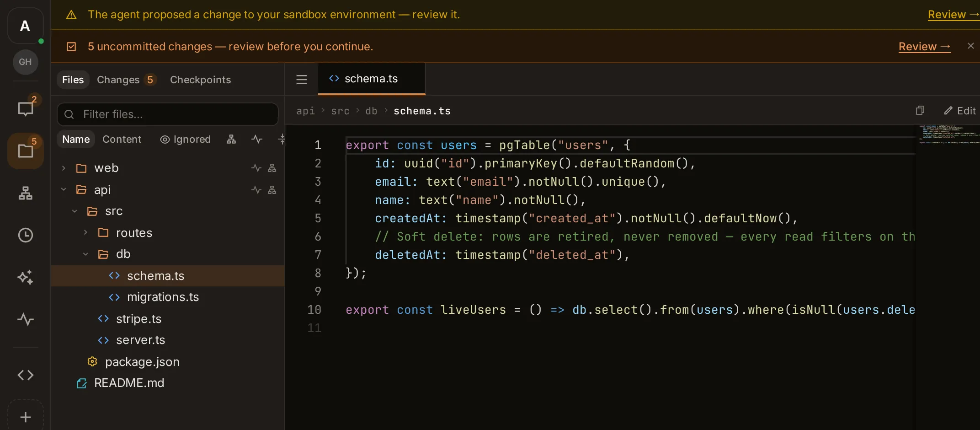Open the sparkles AI icon in the sidebar
Screen dimensions: 980x430
click(x=25, y=277)
